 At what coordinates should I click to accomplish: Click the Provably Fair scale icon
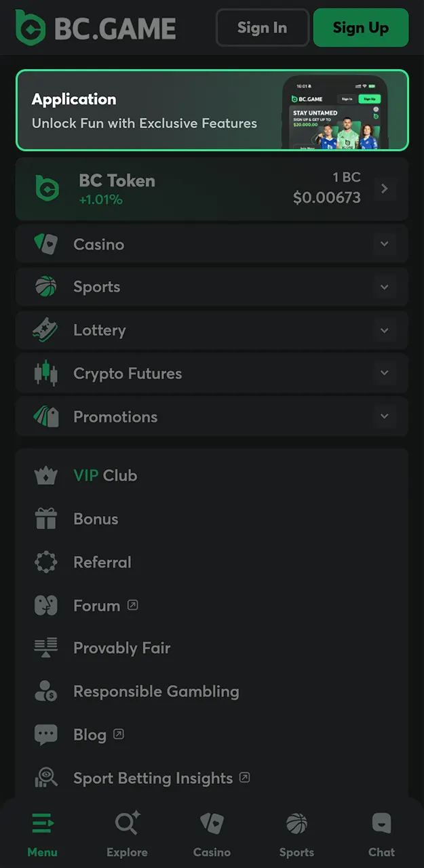click(x=46, y=648)
